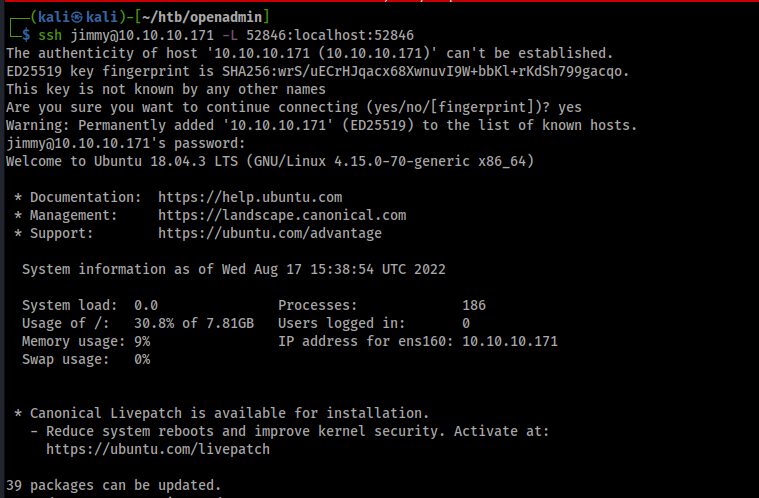Open the help.ubuntu.com documentation link
This screenshot has height=498, width=759.
pyautogui.click(x=250, y=197)
